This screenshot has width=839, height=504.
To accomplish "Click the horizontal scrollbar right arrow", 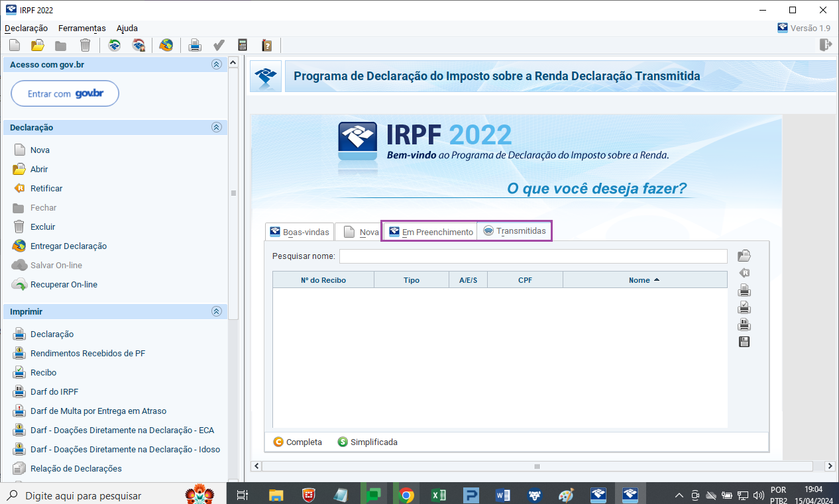I will (x=830, y=466).
